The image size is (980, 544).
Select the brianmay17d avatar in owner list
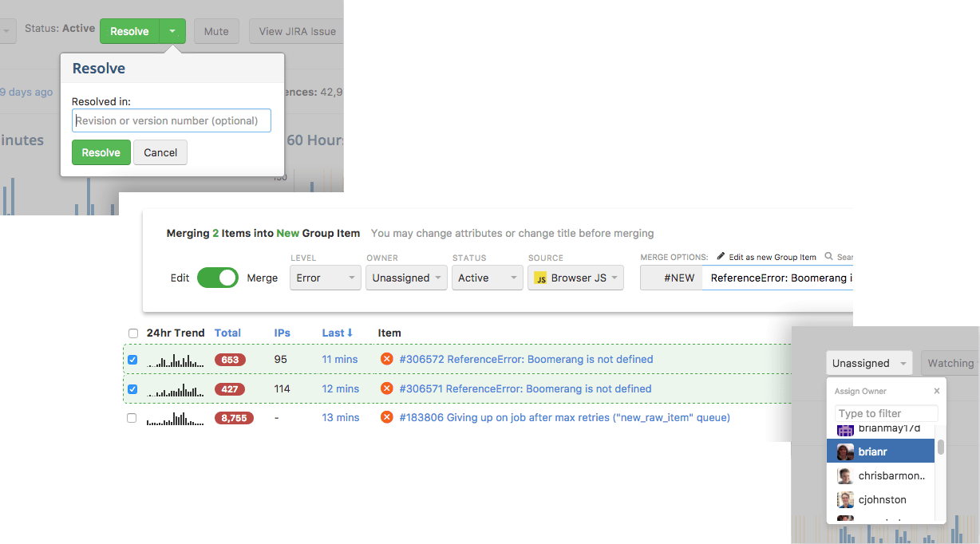coord(845,428)
